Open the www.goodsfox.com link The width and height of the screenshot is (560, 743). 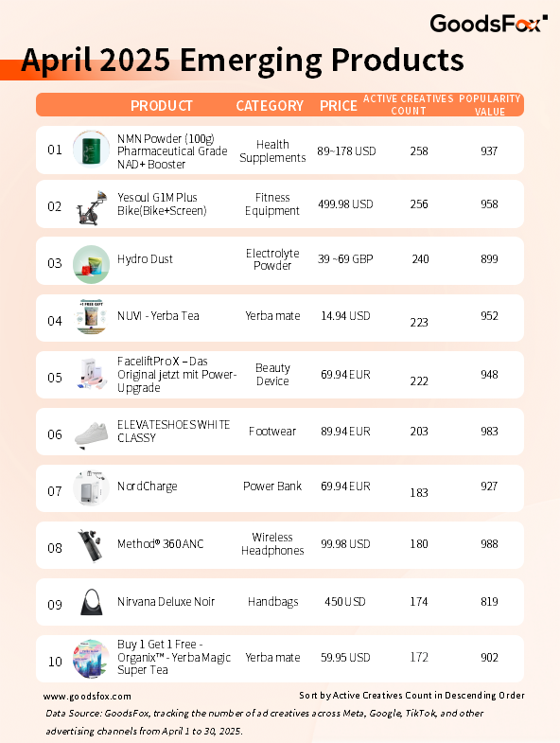click(x=87, y=696)
